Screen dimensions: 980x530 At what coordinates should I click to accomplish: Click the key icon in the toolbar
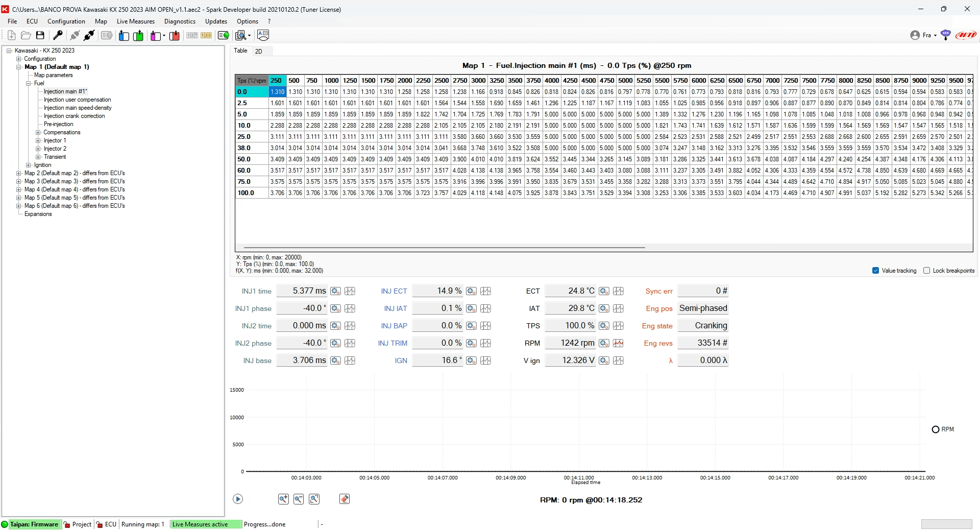point(58,35)
